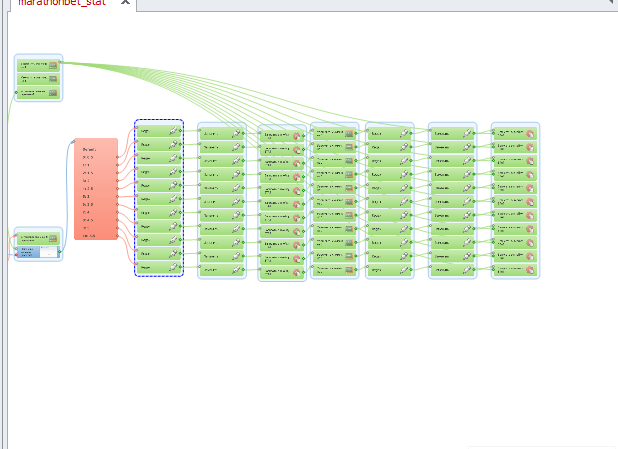Select the red Switch block
Screen dimensions: 618x449
[96, 189]
